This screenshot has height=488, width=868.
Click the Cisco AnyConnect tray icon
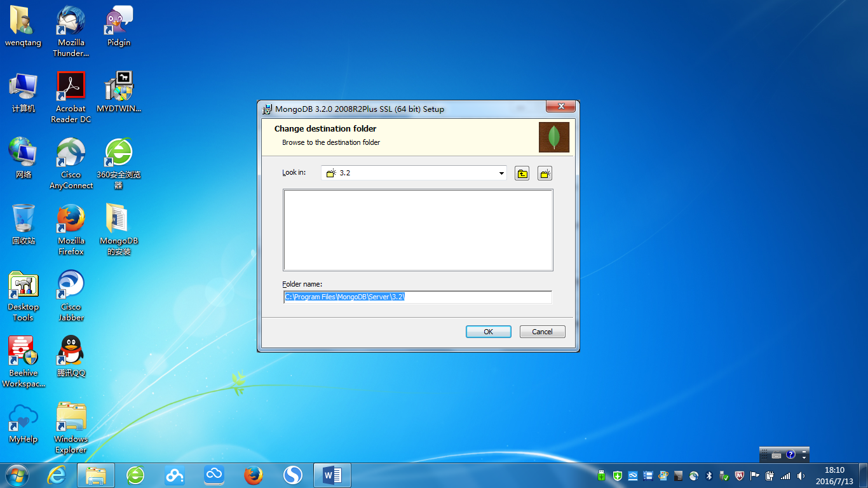693,475
